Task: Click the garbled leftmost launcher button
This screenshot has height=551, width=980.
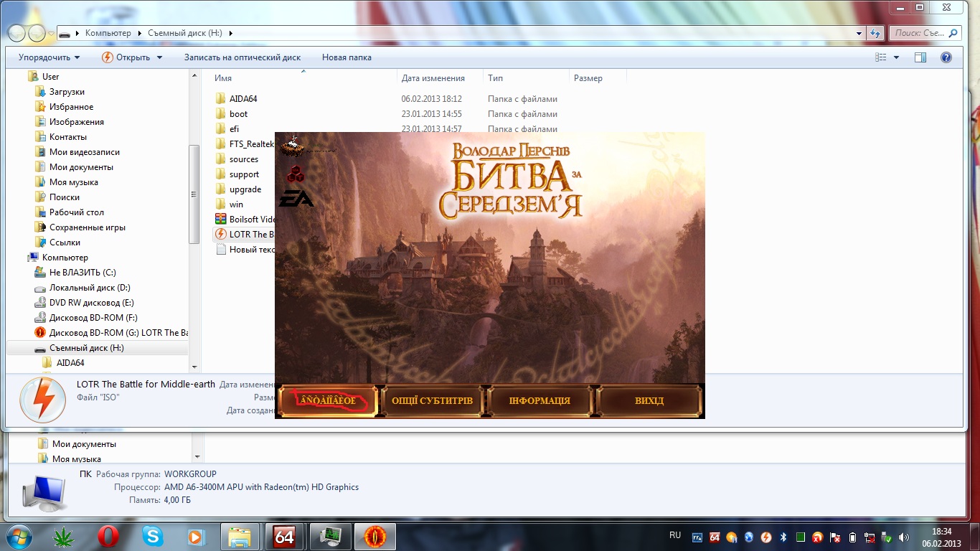Action: click(x=328, y=400)
